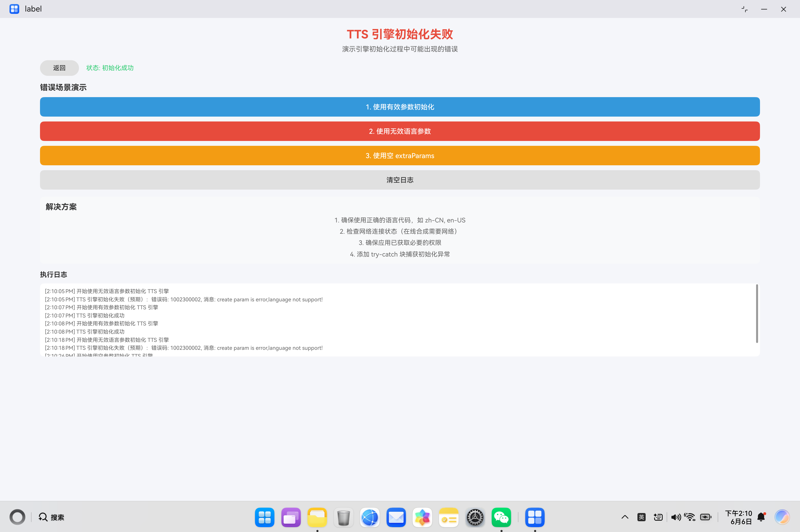
Task: Run scenario 3 使用空 extraParams
Action: click(400, 156)
